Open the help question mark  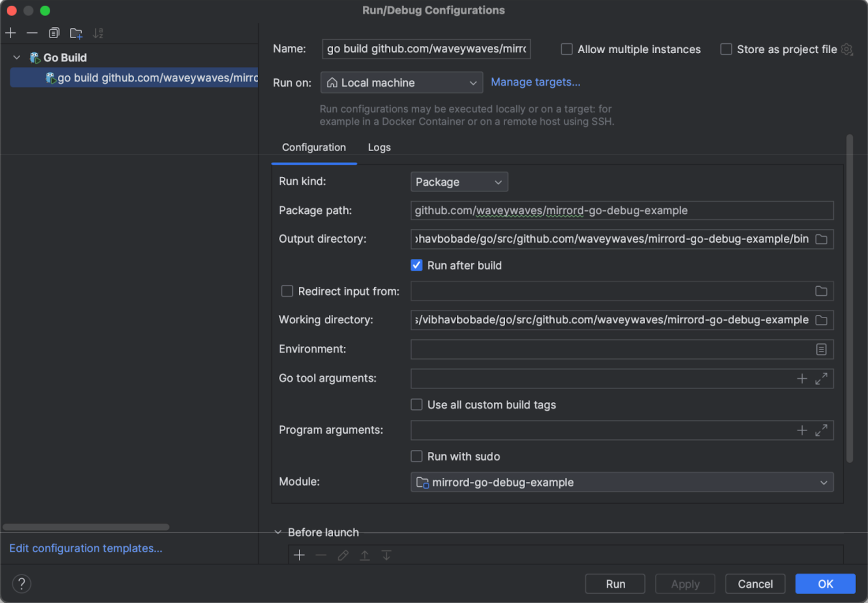[22, 584]
